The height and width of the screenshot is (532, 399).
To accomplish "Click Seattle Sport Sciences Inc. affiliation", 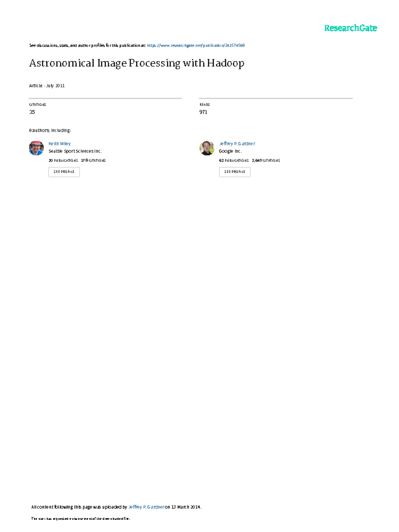I will click(x=75, y=151).
